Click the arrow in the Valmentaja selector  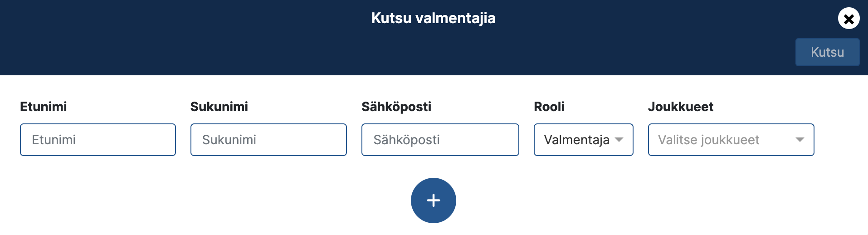coord(619,140)
